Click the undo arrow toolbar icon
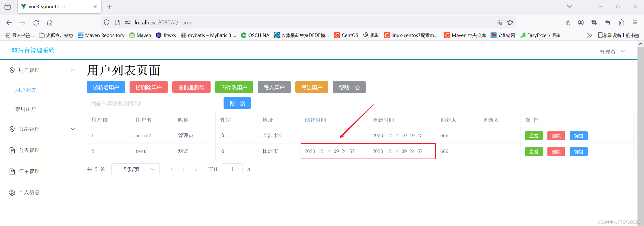The width and height of the screenshot is (644, 226). tap(608, 23)
